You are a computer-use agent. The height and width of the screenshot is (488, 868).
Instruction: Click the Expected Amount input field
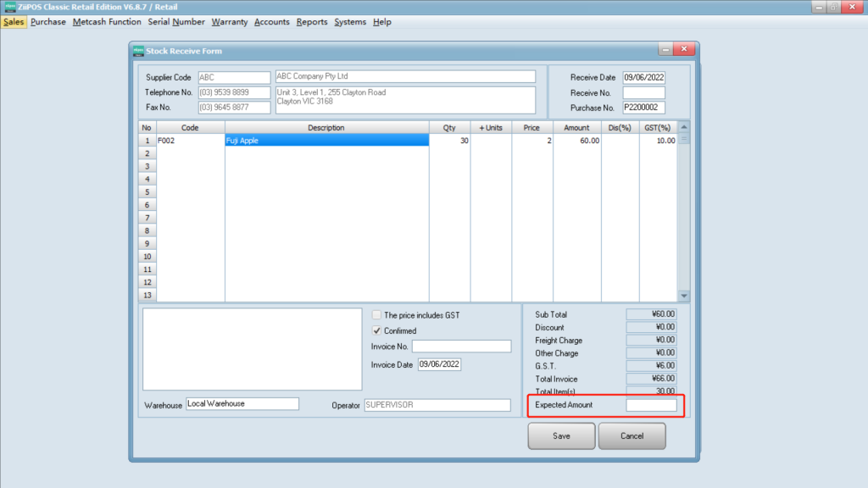(x=651, y=406)
